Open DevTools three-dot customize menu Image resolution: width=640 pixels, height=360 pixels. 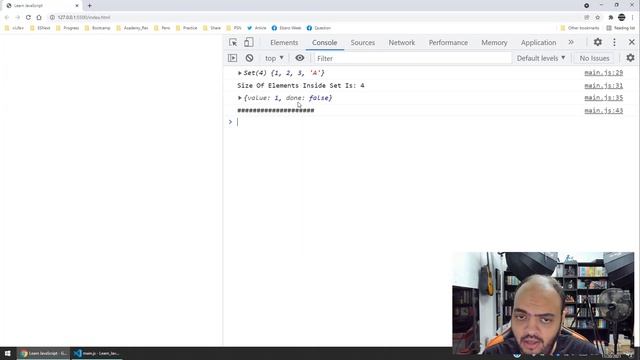tap(614, 42)
